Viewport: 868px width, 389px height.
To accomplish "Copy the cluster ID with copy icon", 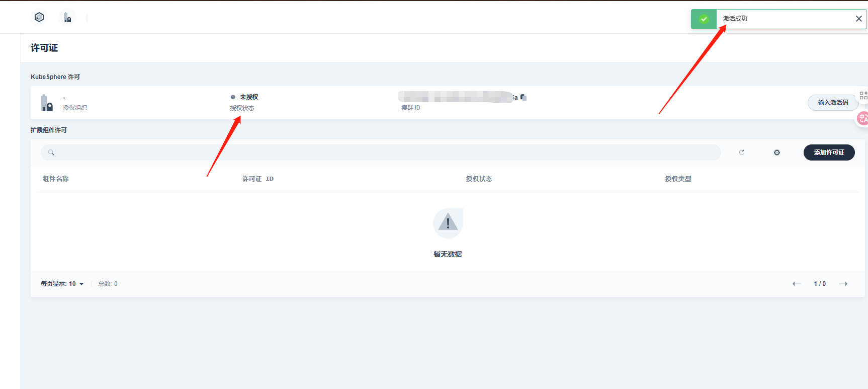I will click(x=524, y=98).
